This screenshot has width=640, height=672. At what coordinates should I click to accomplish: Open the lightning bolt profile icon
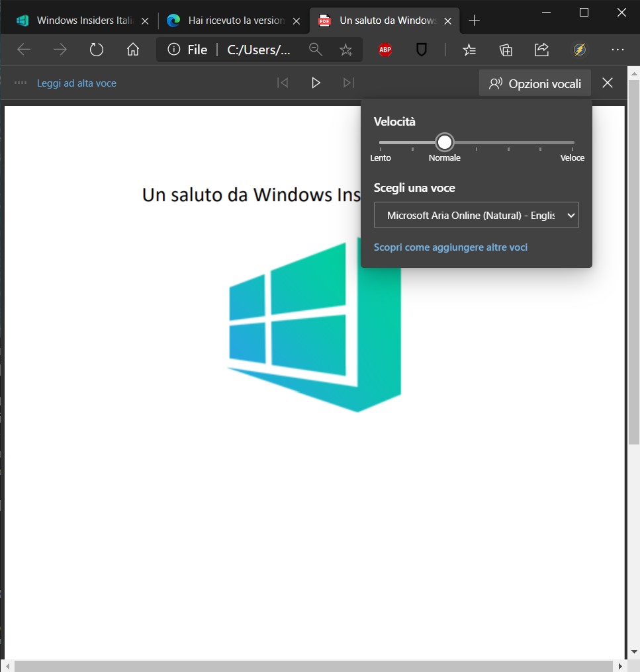[580, 50]
